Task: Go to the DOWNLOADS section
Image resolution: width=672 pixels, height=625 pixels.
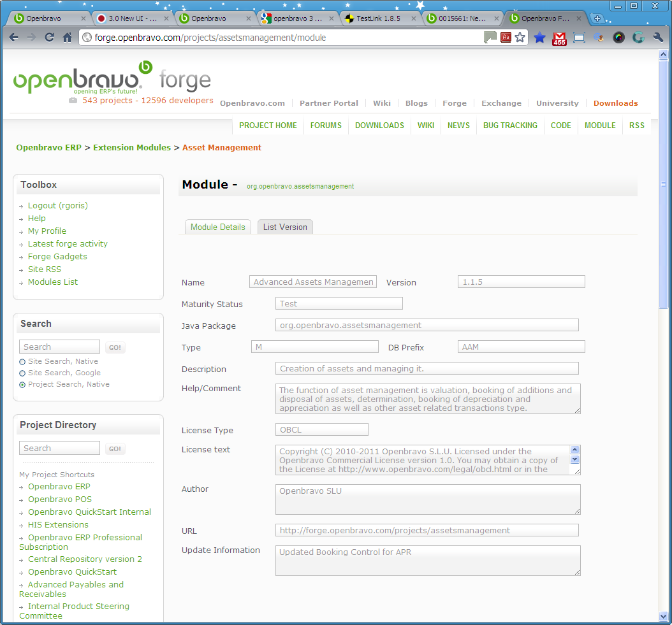Action: 379,125
